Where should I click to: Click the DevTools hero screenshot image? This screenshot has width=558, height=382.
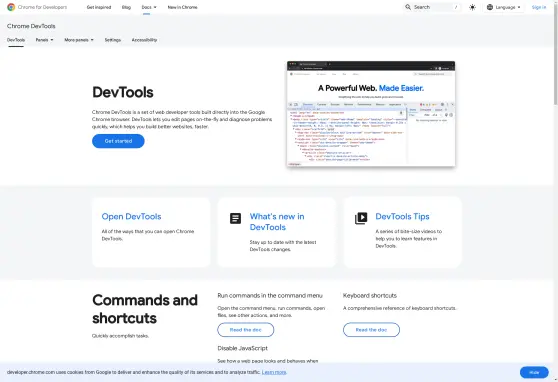point(371,114)
